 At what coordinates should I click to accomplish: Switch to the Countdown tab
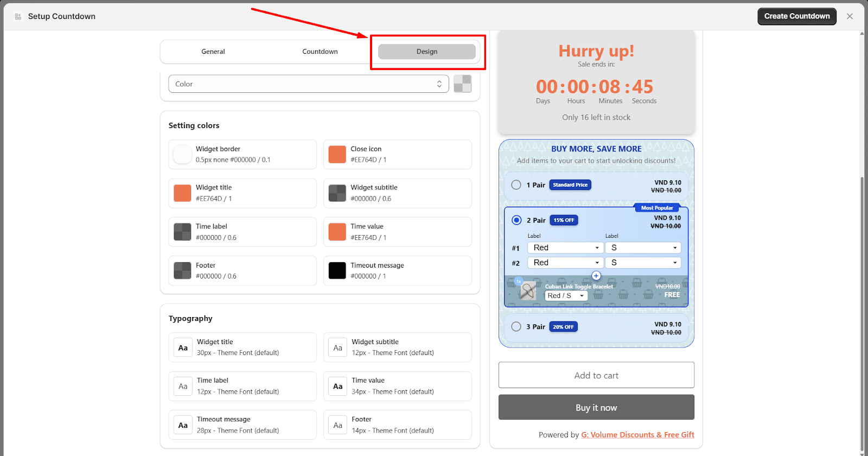320,52
